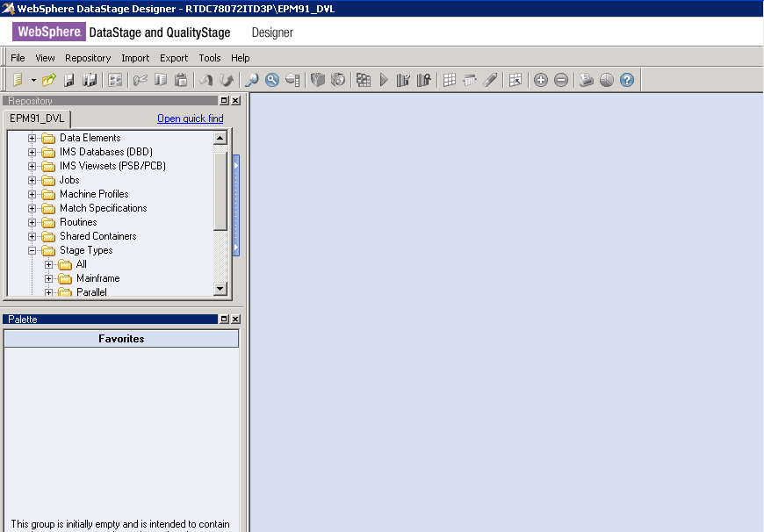Select the Jobs tree item
The height and width of the screenshot is (532, 764).
tap(69, 180)
